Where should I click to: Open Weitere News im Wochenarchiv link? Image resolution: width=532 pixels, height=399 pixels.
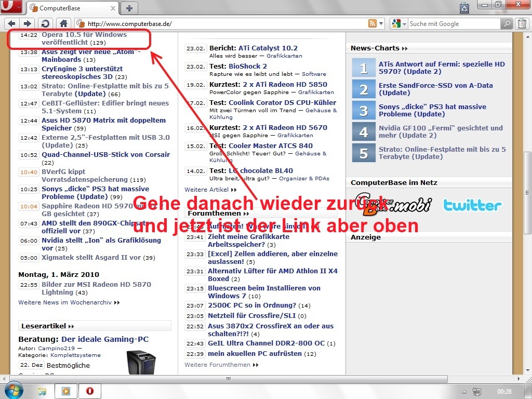click(x=69, y=302)
